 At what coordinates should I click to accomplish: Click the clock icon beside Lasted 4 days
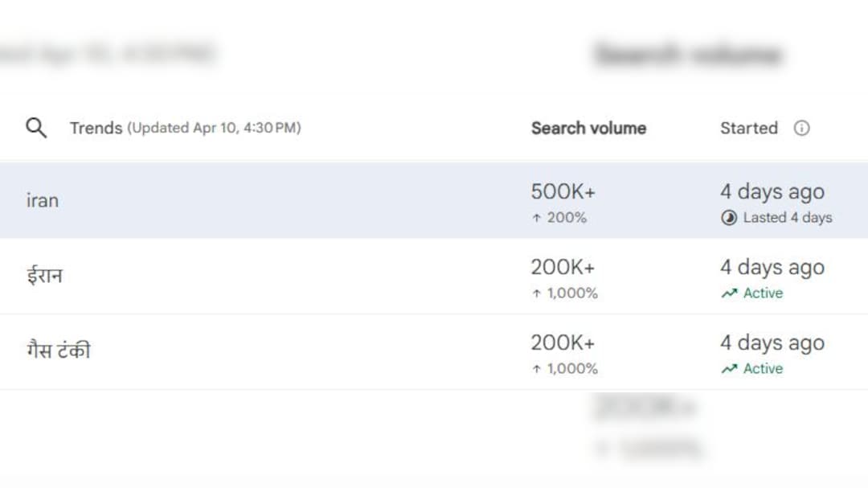729,218
